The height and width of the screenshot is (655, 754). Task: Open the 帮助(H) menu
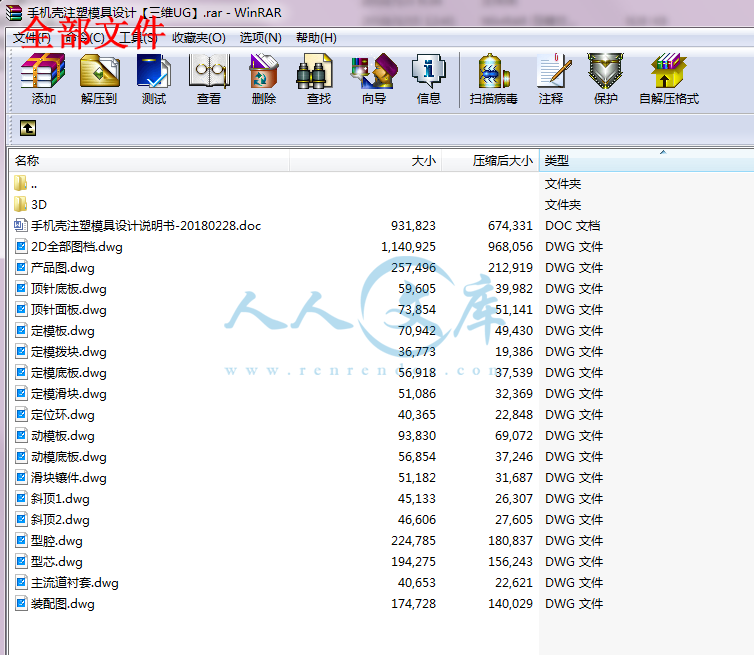tap(316, 38)
